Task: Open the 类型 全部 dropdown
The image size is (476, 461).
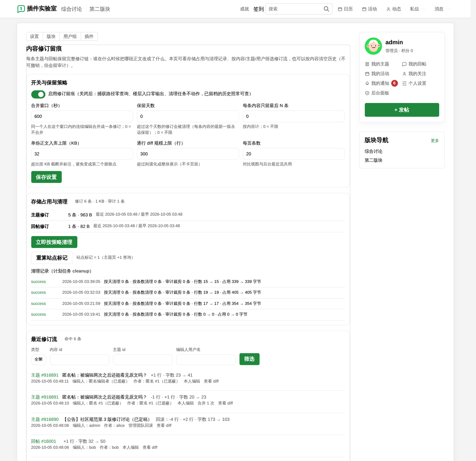Action: pos(39,360)
